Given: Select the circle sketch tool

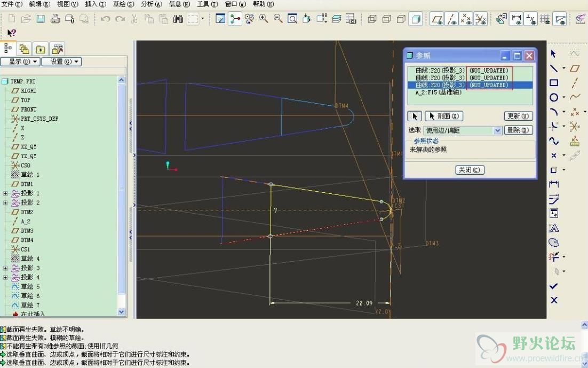Looking at the screenshot, I should point(554,98).
